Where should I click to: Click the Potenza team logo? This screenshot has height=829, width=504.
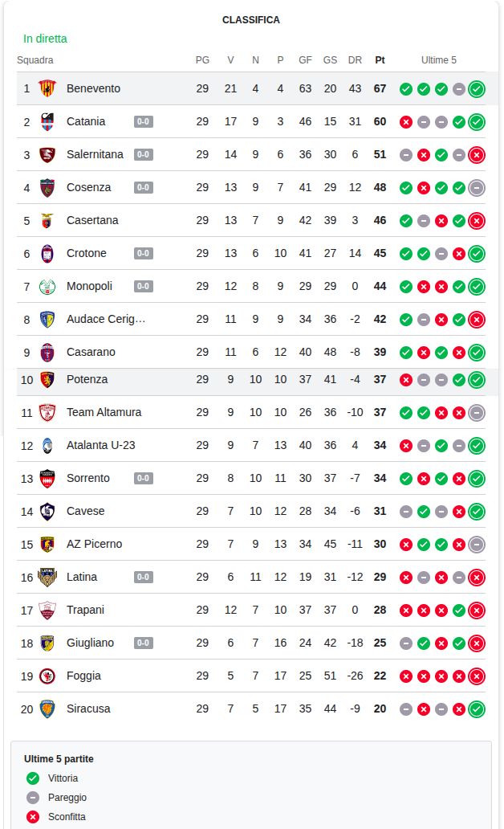[47, 379]
